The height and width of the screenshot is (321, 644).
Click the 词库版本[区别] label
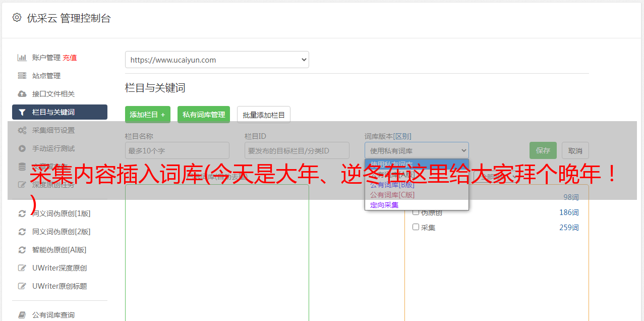[388, 136]
